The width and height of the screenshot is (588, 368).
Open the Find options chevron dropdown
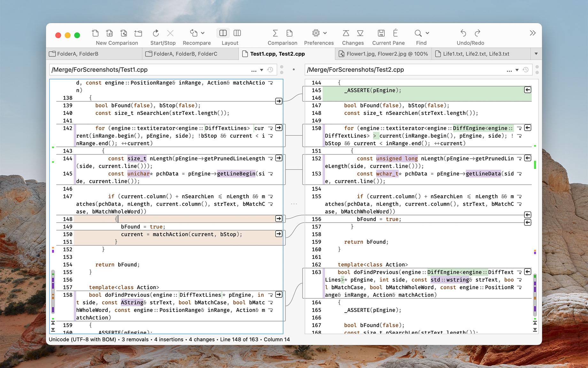coord(427,33)
